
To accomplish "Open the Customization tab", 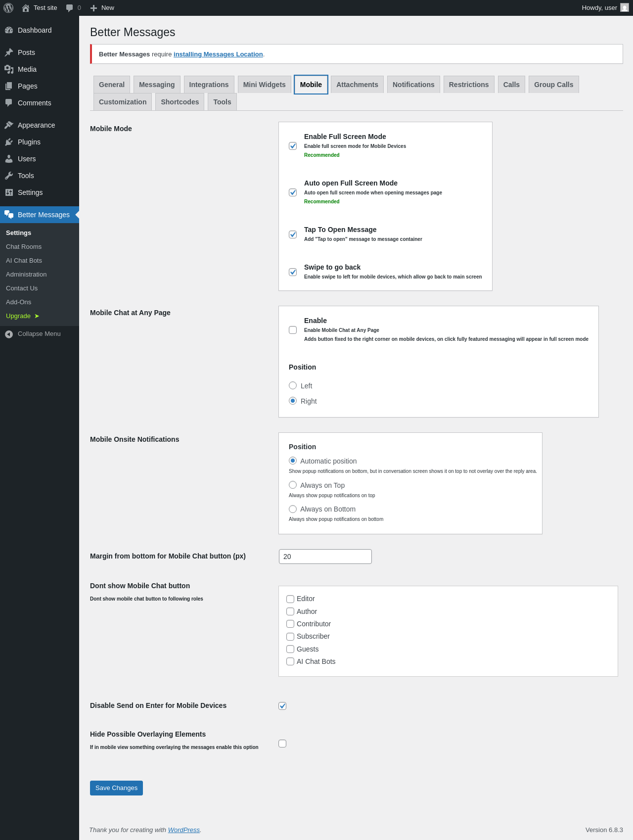I will (x=123, y=102).
